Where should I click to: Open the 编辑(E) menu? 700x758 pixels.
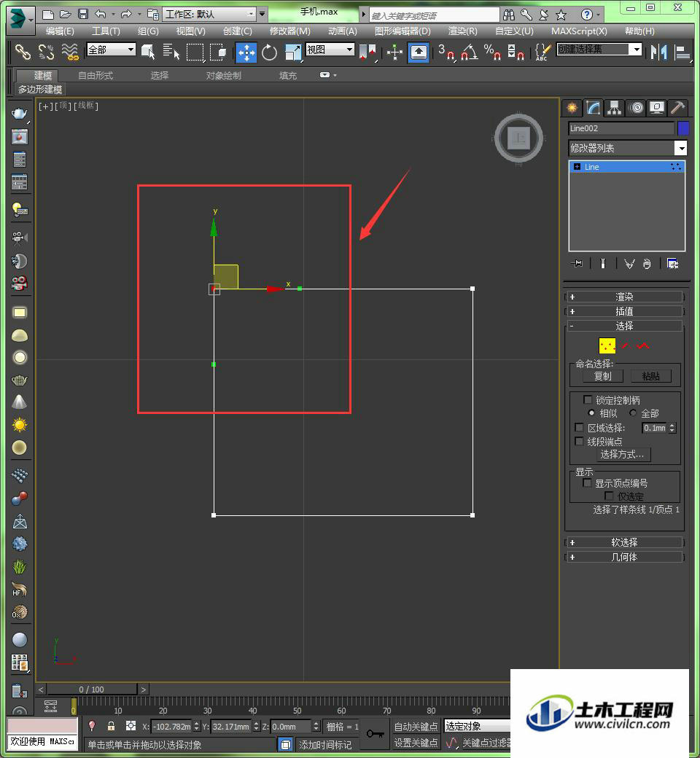(x=60, y=31)
